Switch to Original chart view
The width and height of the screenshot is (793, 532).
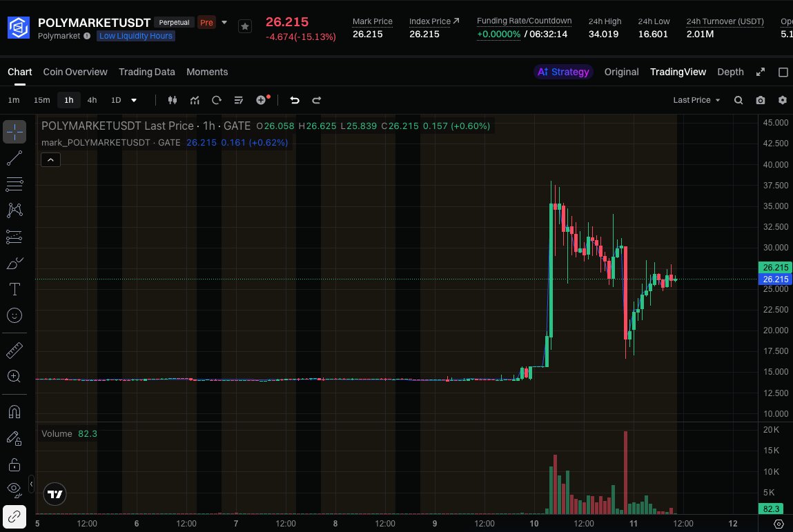point(622,72)
